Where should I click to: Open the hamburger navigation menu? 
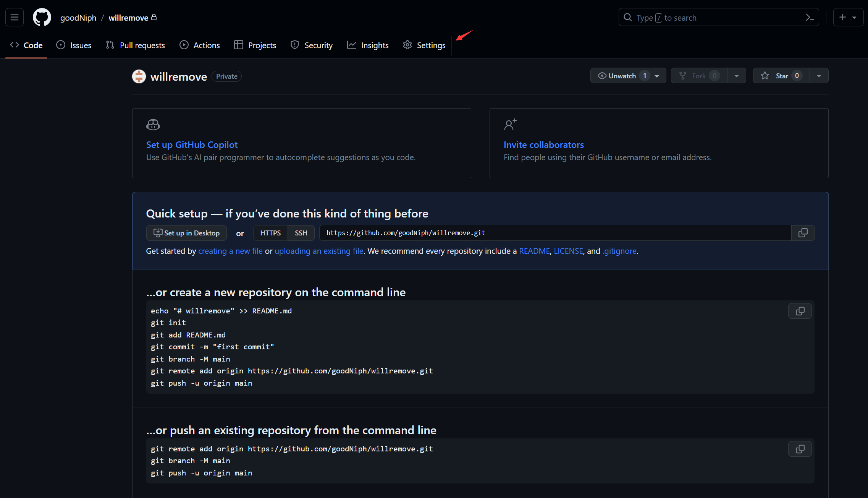(x=15, y=17)
